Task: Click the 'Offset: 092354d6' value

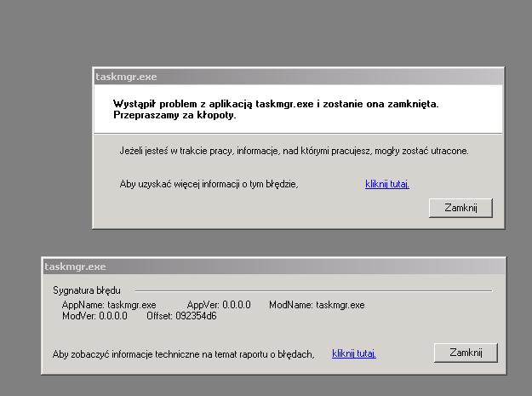Action: click(181, 316)
